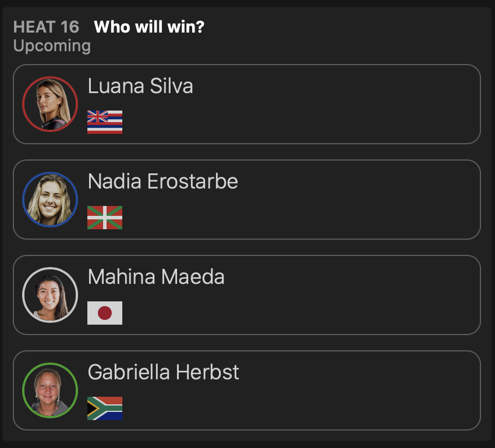Click Mahina Maeda's white-ringed avatar photo
This screenshot has width=495, height=448.
50,295
